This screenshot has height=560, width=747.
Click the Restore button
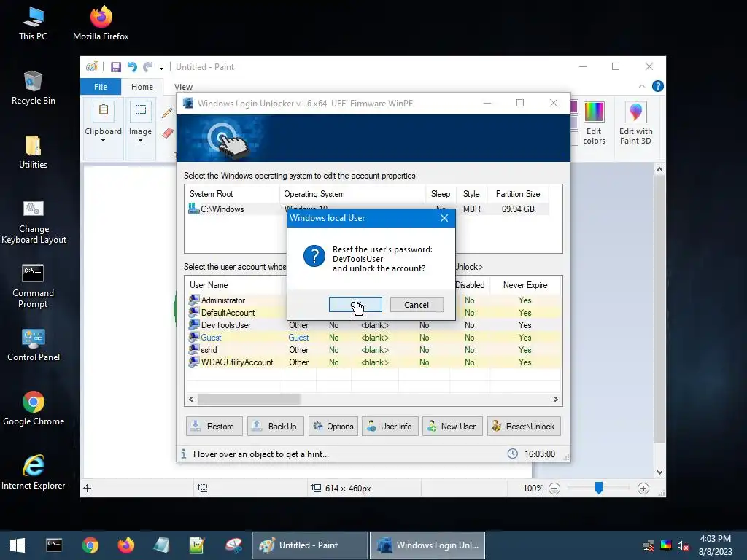(x=214, y=426)
